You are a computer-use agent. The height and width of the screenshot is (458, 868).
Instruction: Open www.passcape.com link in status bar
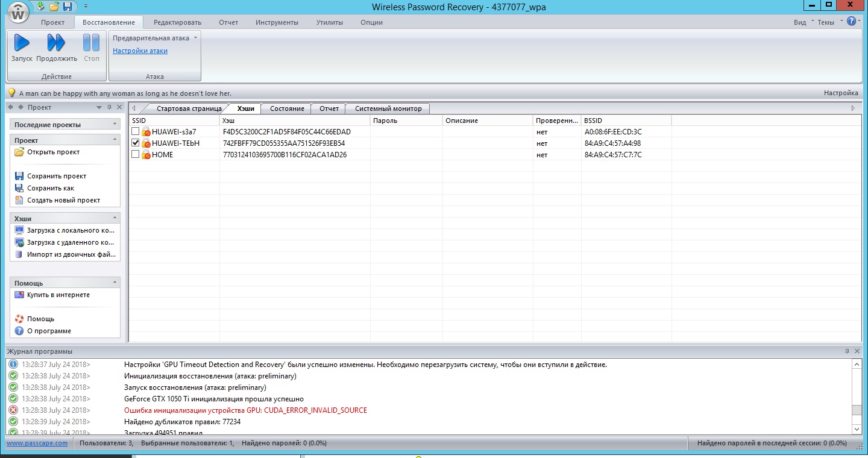click(37, 443)
